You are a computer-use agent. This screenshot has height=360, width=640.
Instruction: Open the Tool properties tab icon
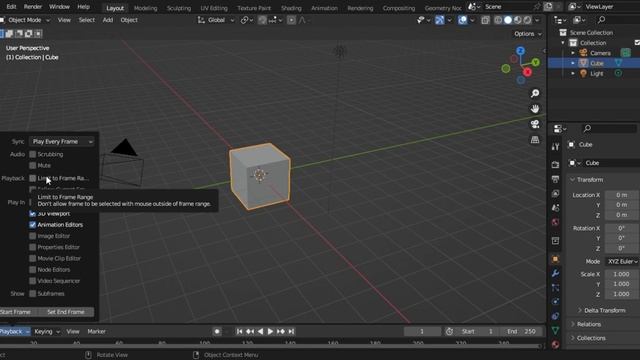tap(555, 147)
